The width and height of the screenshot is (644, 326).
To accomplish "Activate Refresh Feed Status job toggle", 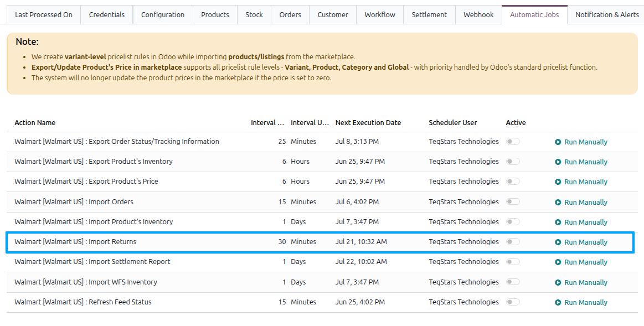I will click(513, 302).
